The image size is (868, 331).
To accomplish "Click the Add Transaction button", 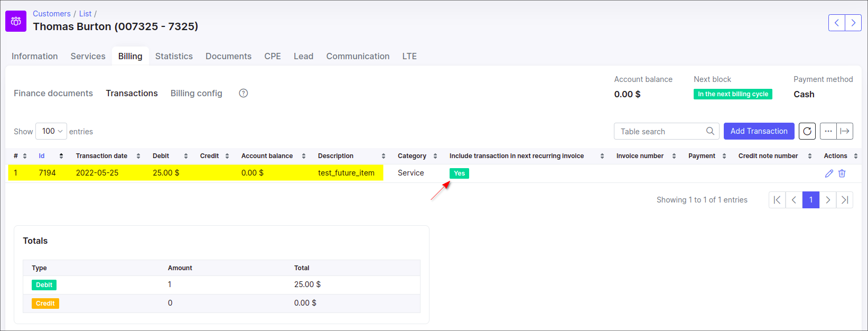I will coord(759,131).
